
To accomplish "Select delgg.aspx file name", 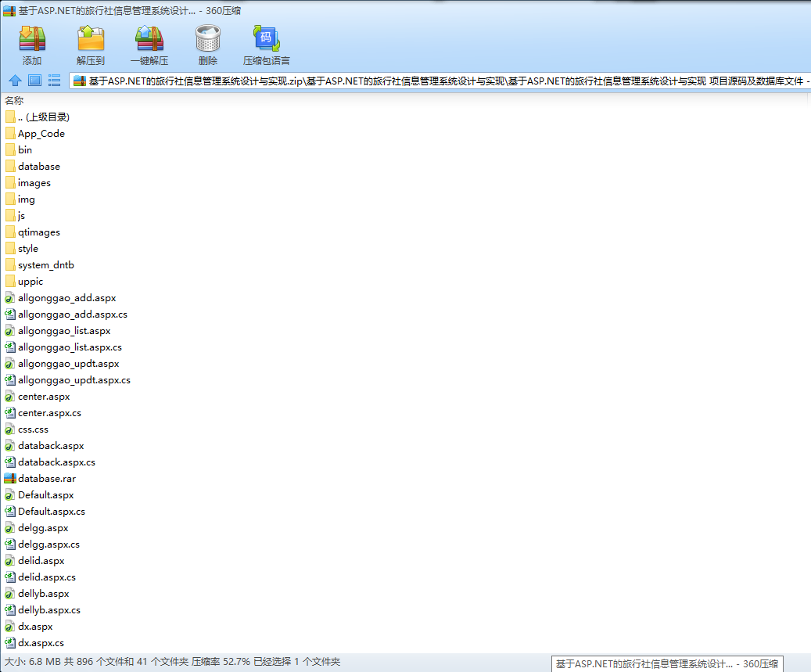I will (x=43, y=528).
